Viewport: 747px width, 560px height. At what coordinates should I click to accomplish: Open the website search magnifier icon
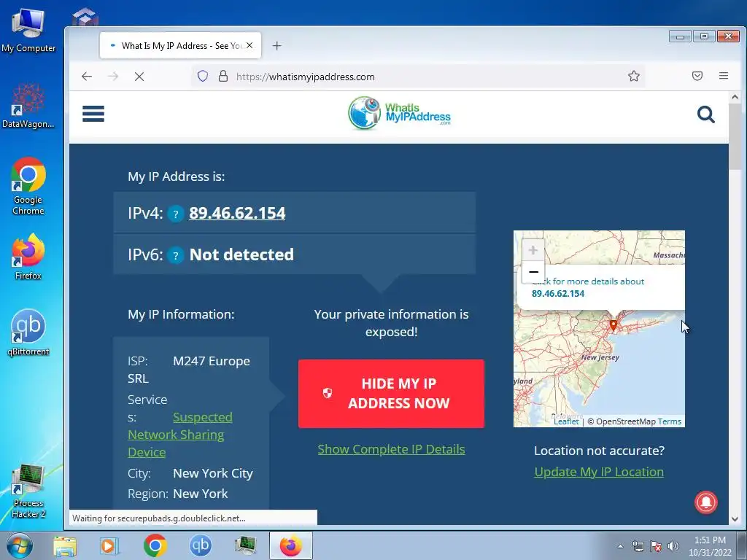[x=705, y=114]
